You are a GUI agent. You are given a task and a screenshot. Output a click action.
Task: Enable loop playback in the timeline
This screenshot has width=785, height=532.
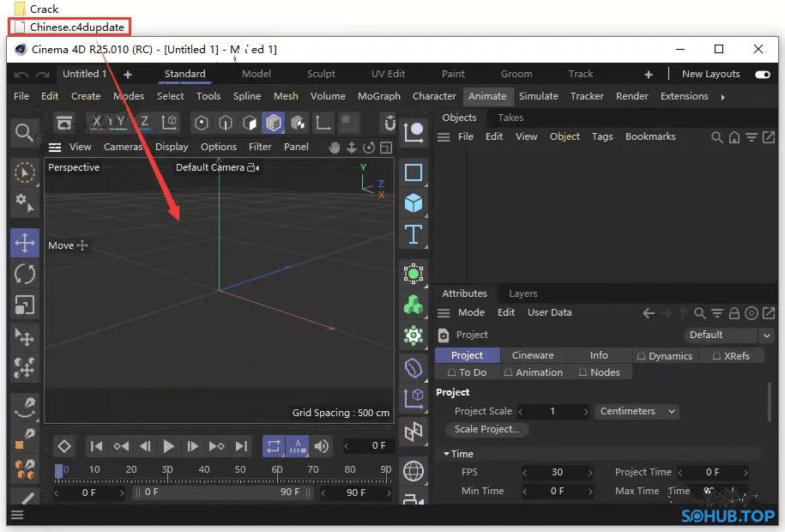274,445
